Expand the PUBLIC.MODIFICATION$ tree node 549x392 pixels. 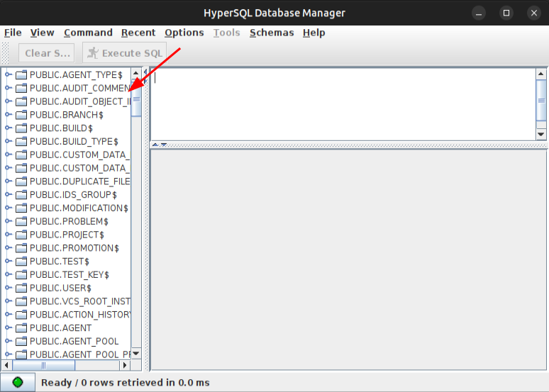coord(9,208)
